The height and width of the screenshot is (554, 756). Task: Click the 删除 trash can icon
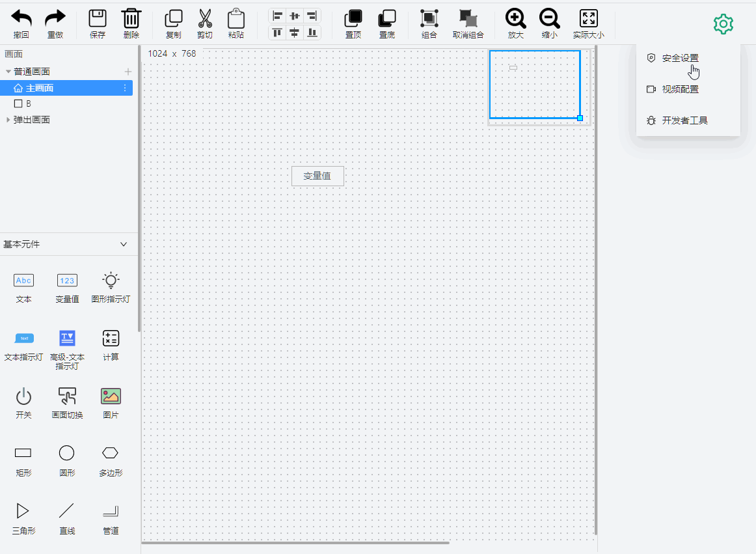coord(131,19)
